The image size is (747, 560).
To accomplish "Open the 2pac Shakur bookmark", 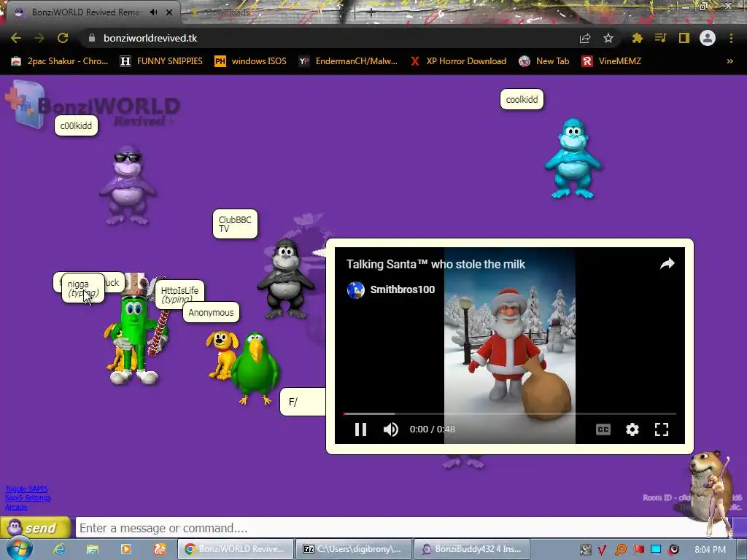I will [60, 61].
